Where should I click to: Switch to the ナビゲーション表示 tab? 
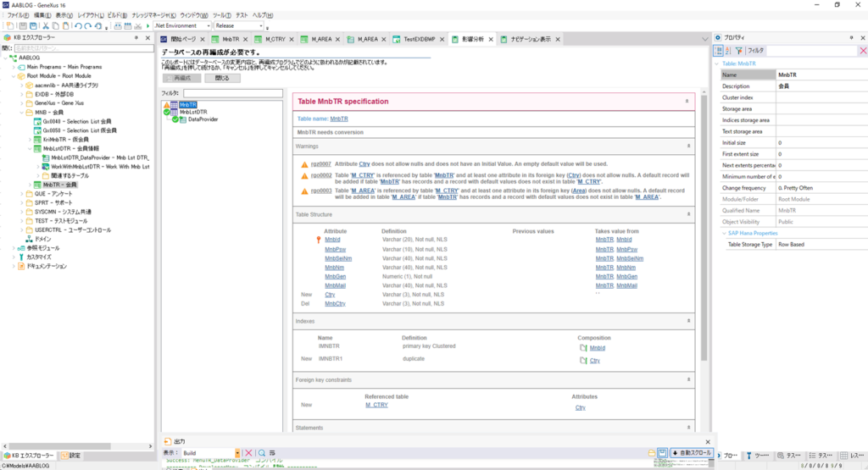click(x=531, y=39)
